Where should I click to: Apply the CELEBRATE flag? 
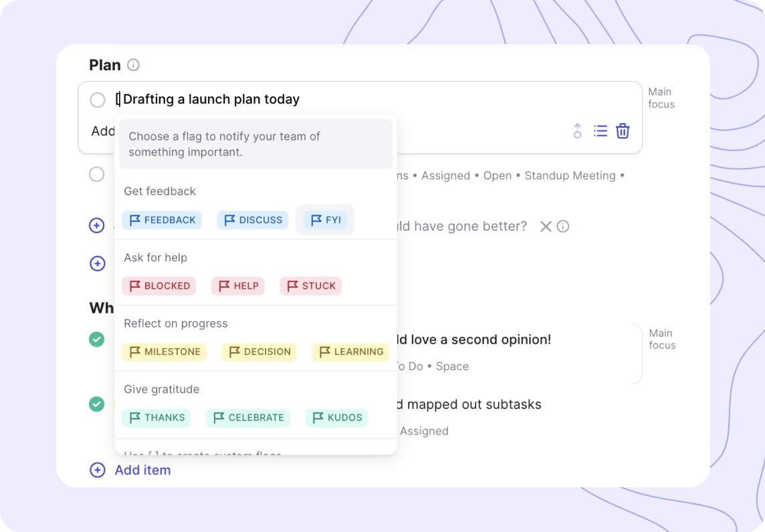click(248, 418)
